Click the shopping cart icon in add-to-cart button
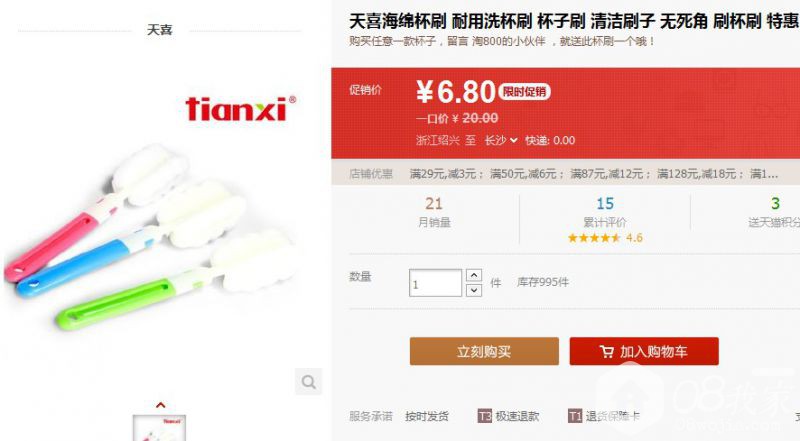 coord(607,352)
